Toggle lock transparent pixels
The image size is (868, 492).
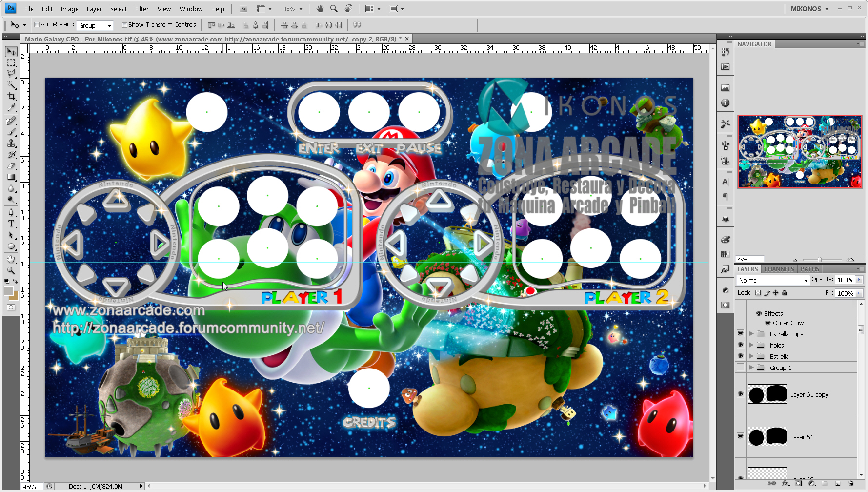tap(758, 293)
